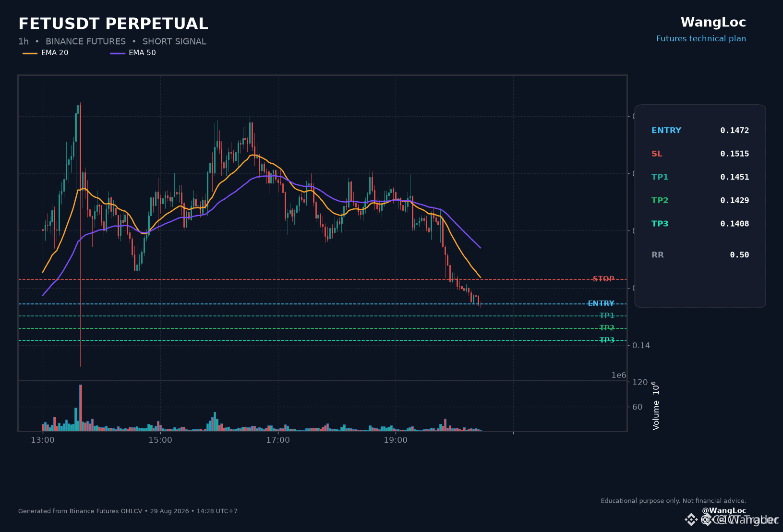Click the Futures technical plan caption
783x532 pixels.
pyautogui.click(x=701, y=39)
